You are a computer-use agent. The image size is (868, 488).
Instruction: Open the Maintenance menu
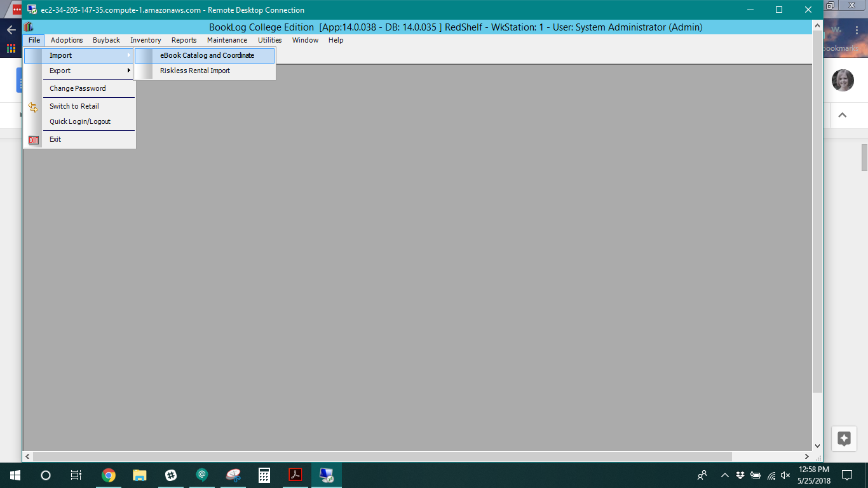(227, 40)
